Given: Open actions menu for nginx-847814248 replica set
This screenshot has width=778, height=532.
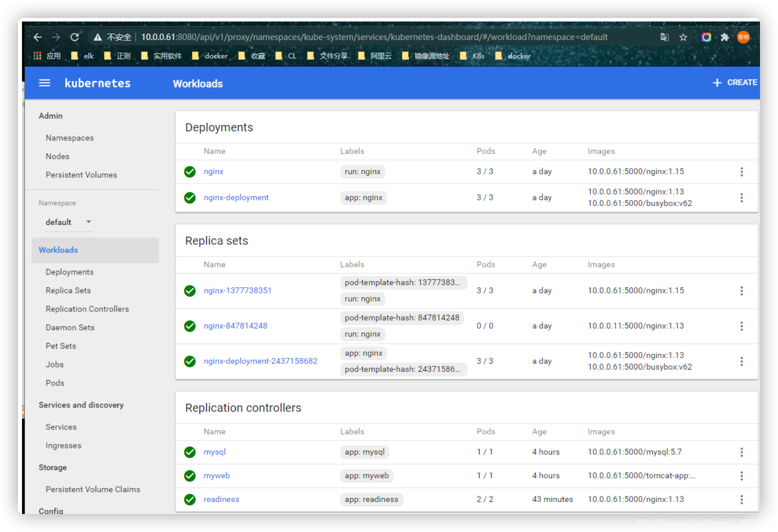Looking at the screenshot, I should [x=741, y=326].
